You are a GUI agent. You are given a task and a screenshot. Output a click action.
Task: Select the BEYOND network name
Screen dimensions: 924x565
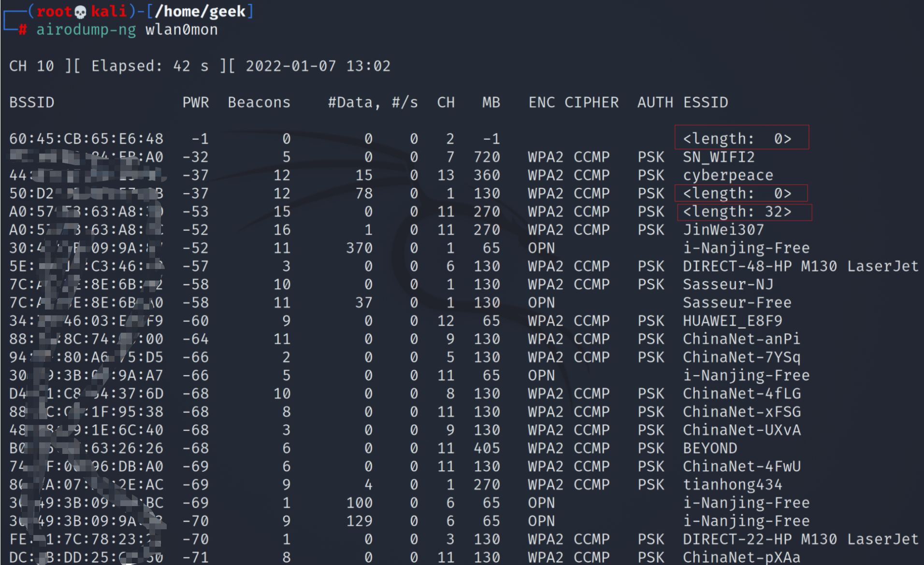tap(710, 448)
